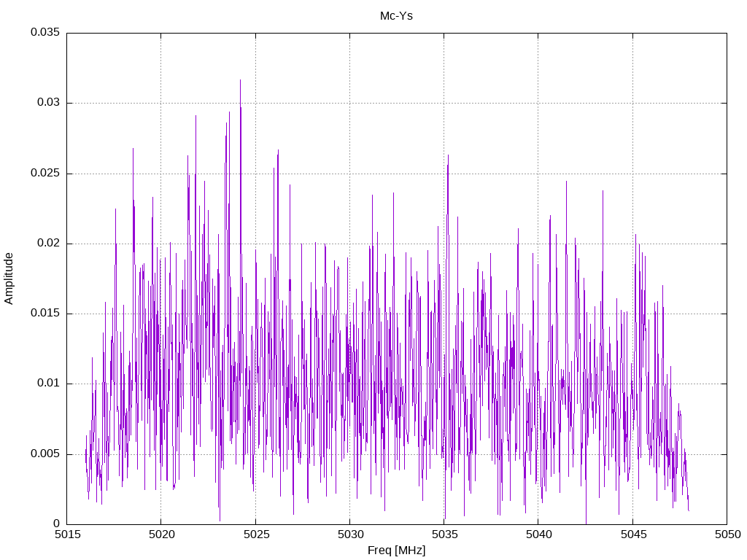Click x-axis tick label 5050
Viewport: 747px width, 560px height.
727,534
